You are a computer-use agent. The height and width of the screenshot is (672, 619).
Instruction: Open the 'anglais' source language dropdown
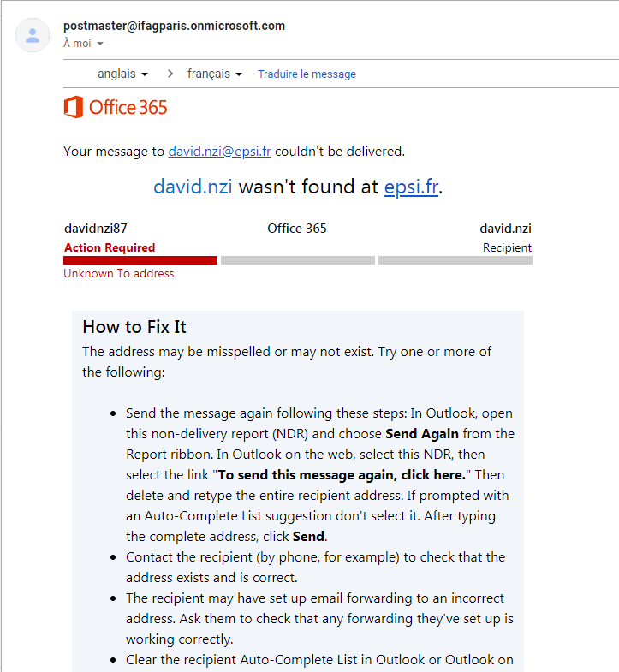[122, 74]
